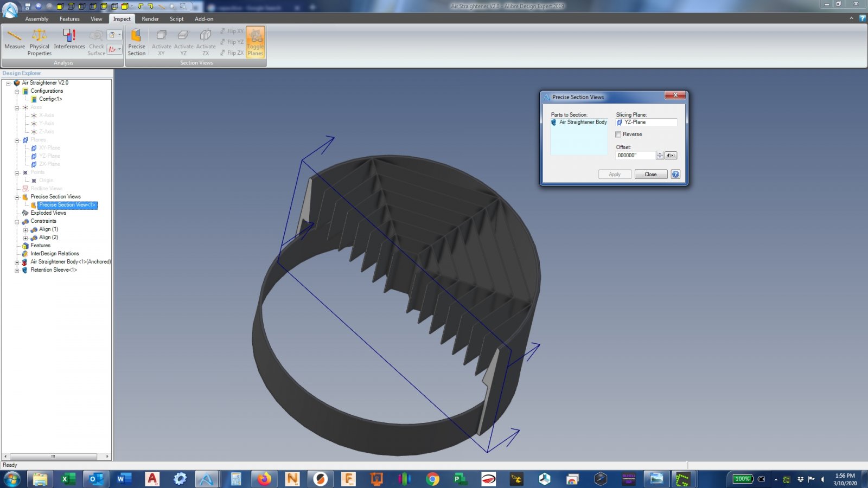Open the Features ribbon tab
The height and width of the screenshot is (488, 868).
click(x=69, y=19)
